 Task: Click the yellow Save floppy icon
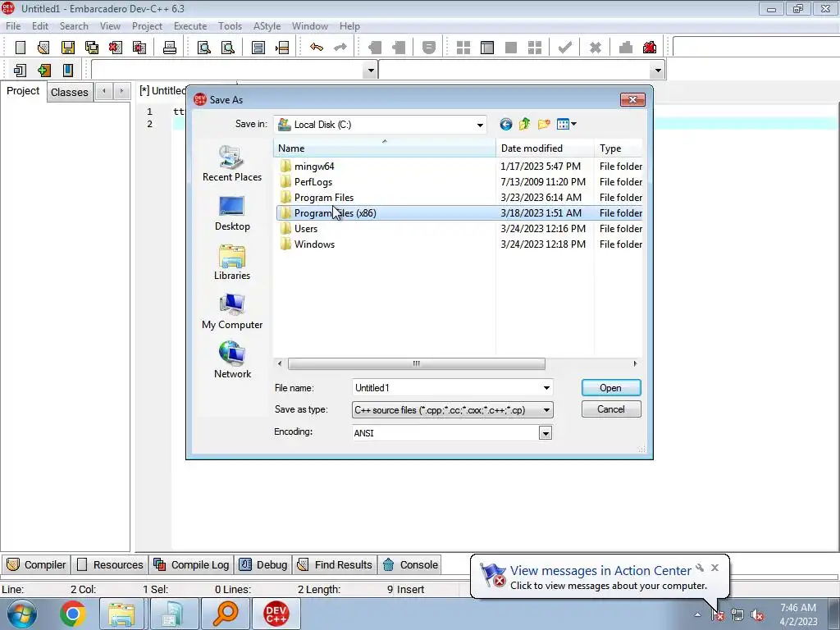point(67,48)
